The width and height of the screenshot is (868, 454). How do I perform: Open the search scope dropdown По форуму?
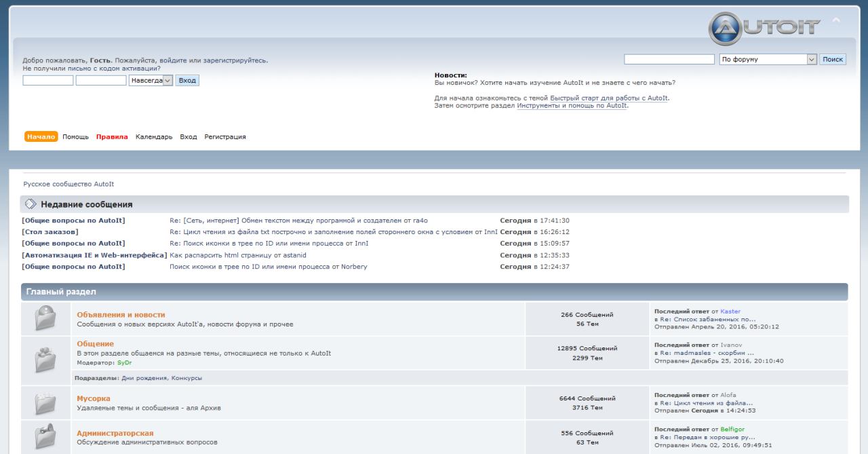tap(768, 60)
